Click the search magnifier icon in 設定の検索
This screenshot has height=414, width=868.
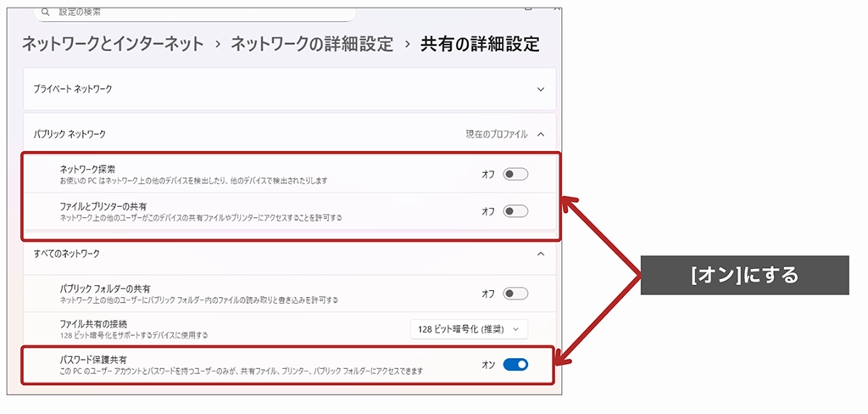(42, 14)
